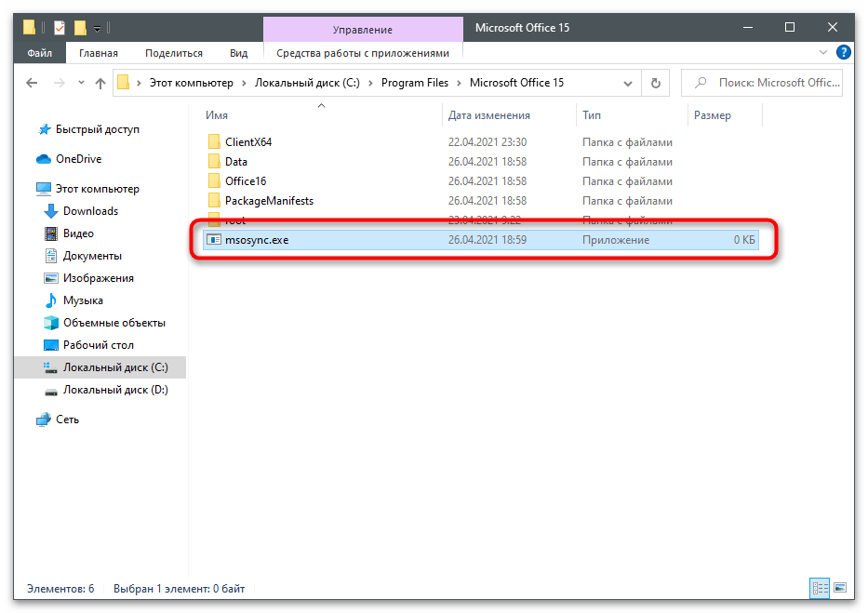
Task: Open the Файл menu
Action: coord(39,53)
